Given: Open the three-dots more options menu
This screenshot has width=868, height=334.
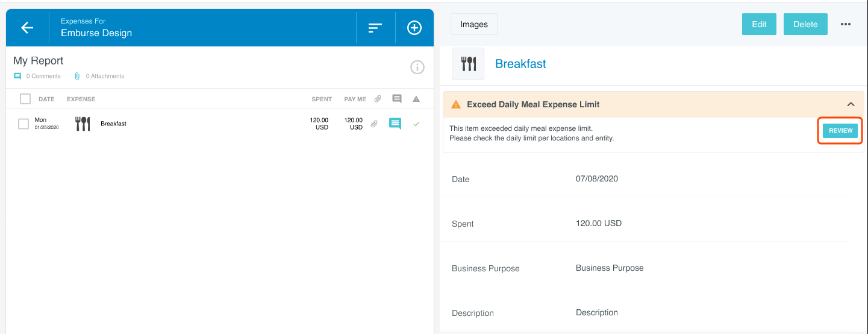Looking at the screenshot, I should coord(846,24).
